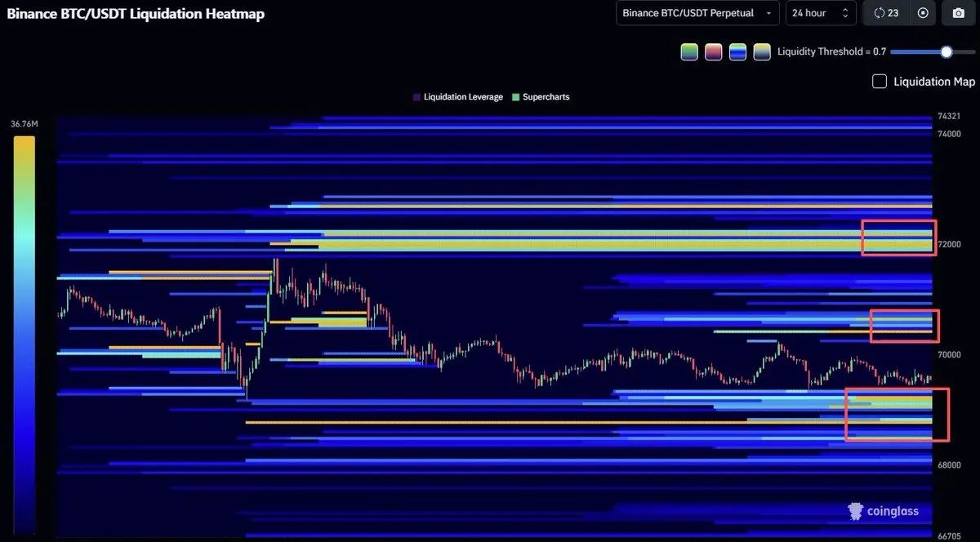Tick the Liquidation Map checkbox
The height and width of the screenshot is (542, 980).
(x=880, y=82)
